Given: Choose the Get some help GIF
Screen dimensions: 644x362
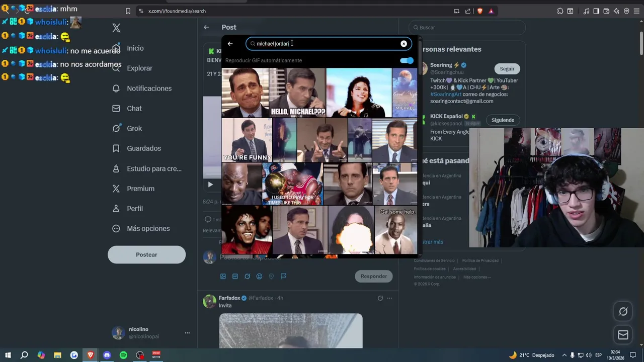Looking at the screenshot, I should click(x=396, y=230).
